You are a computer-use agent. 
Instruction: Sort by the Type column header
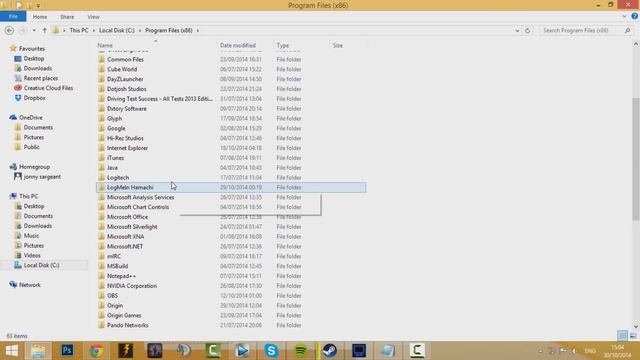click(282, 45)
